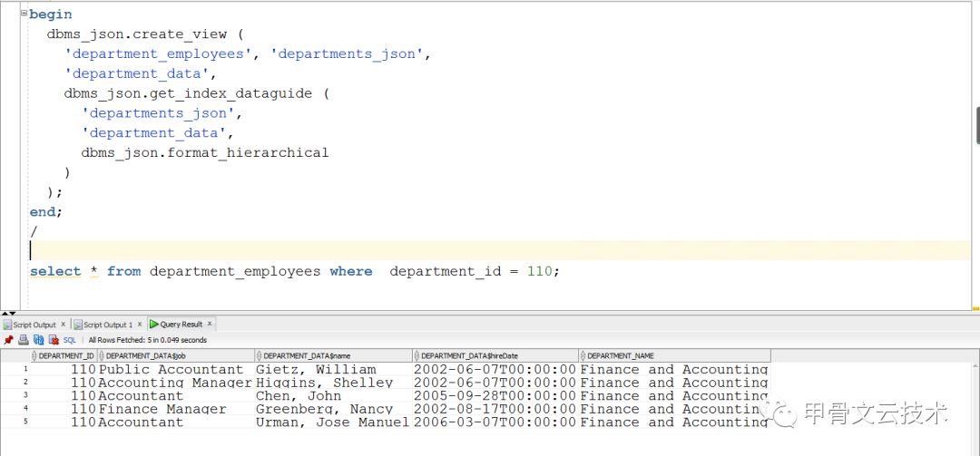980x456 pixels.
Task: Click the SQL button in results toolbar
Action: 70,340
